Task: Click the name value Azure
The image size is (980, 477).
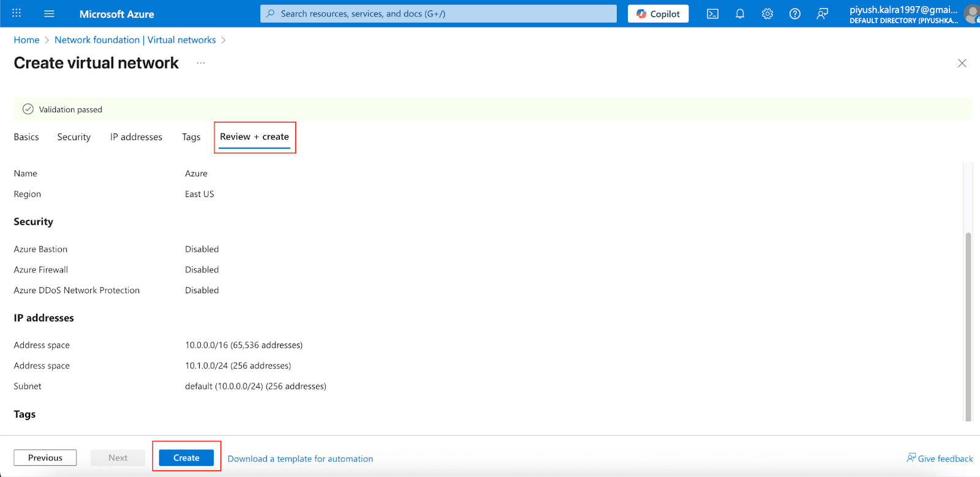Action: click(x=196, y=173)
